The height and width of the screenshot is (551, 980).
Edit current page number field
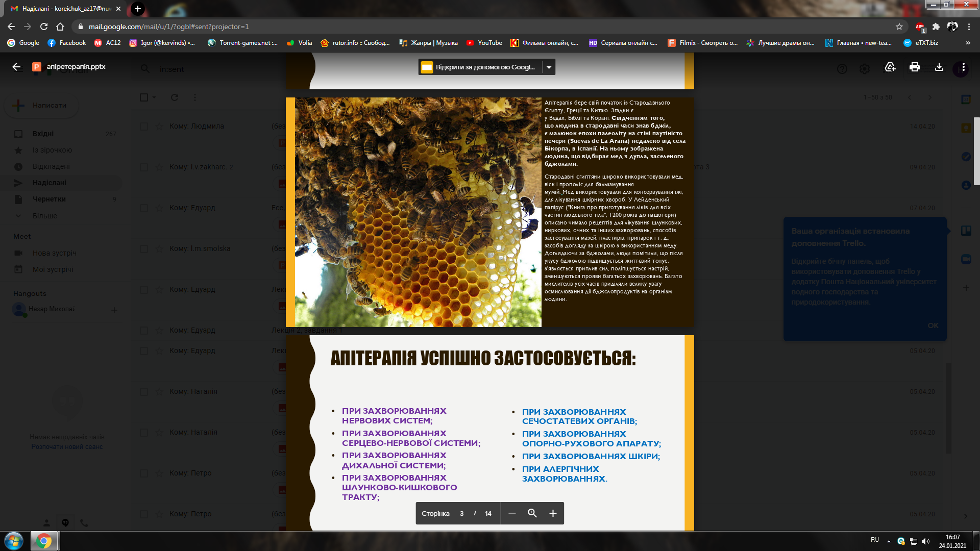click(461, 513)
